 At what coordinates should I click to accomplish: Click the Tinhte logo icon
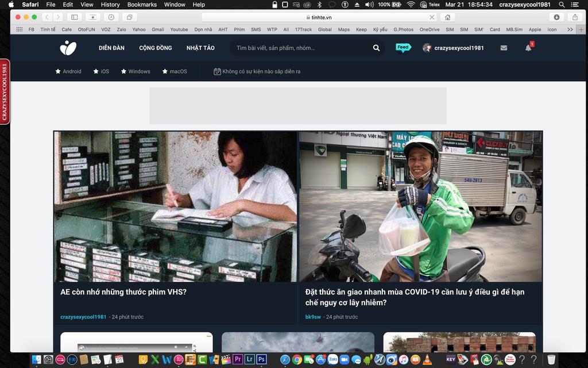[x=68, y=48]
